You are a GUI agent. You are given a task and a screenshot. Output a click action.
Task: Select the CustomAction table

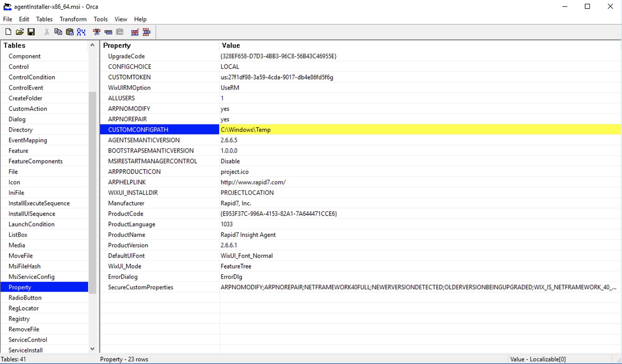(28, 109)
